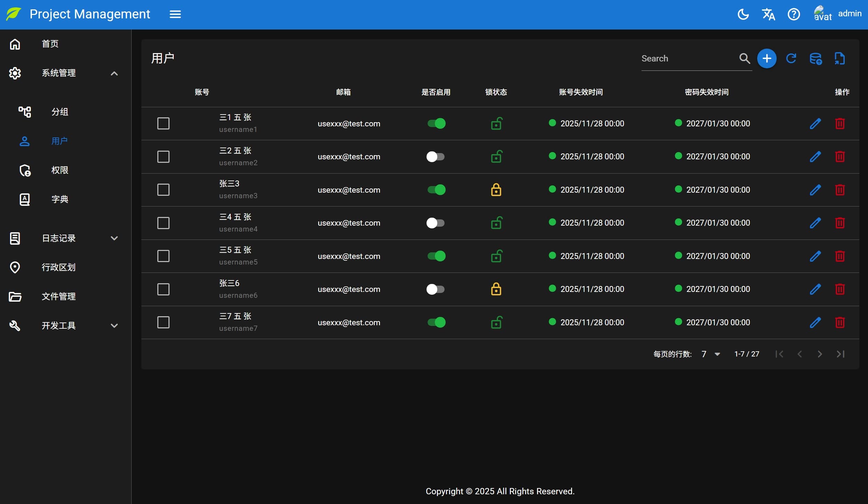Open 权限 in the sidebar
This screenshot has width=868, height=504.
pyautogui.click(x=60, y=170)
